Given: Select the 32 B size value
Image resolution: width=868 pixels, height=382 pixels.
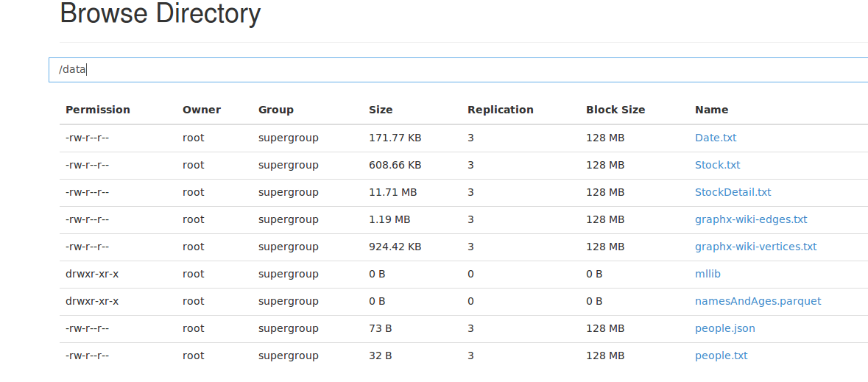Looking at the screenshot, I should (x=381, y=356).
